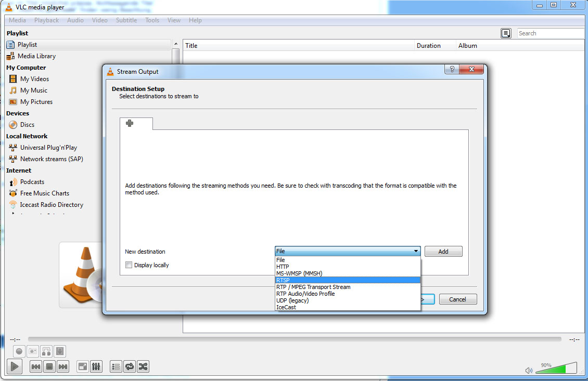Take a snapshot button
The image size is (588, 381).
point(33,351)
